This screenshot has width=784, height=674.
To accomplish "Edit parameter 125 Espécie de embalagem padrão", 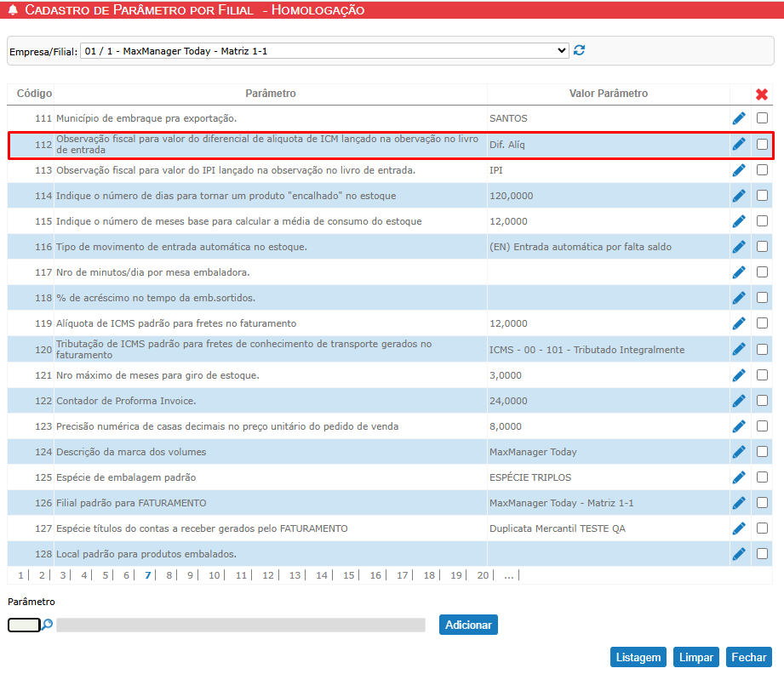I will 739,477.
